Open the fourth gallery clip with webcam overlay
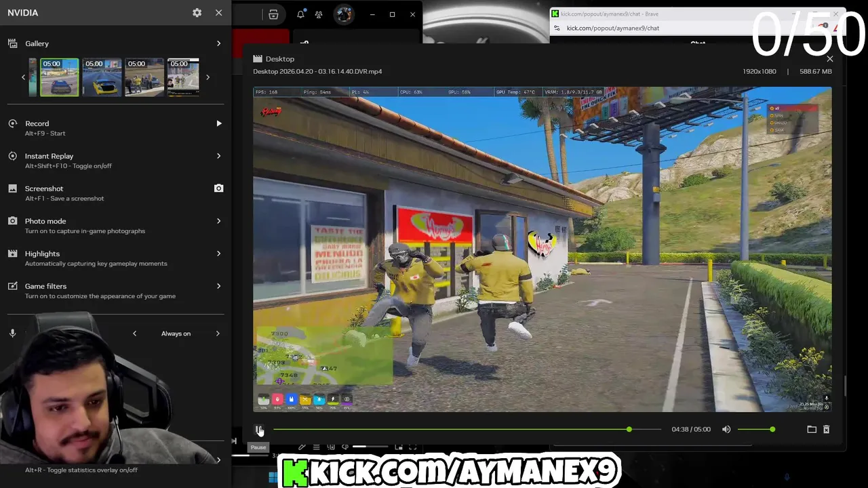 pyautogui.click(x=183, y=77)
